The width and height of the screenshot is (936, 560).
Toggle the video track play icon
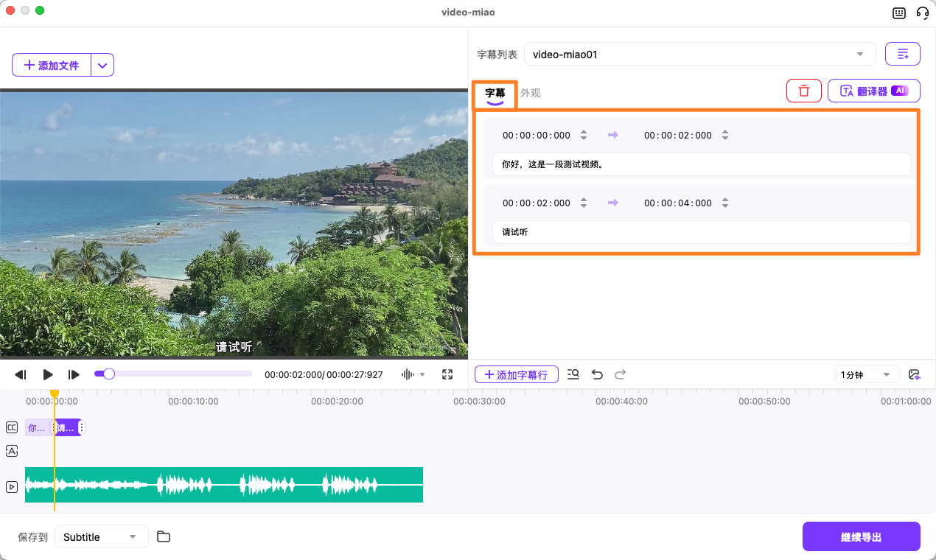[11, 487]
